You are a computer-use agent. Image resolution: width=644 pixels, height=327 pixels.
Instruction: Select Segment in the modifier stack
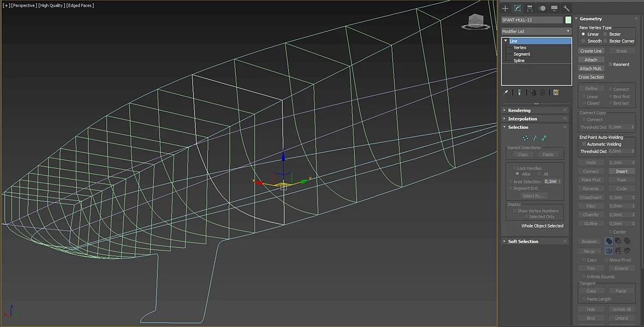click(x=522, y=54)
